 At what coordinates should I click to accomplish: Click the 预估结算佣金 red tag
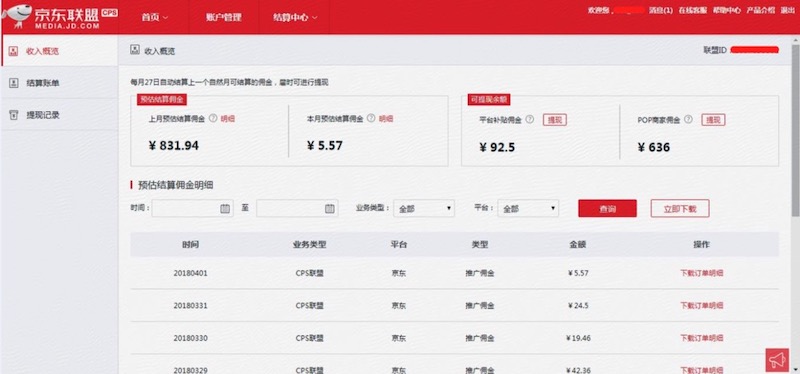click(x=161, y=99)
